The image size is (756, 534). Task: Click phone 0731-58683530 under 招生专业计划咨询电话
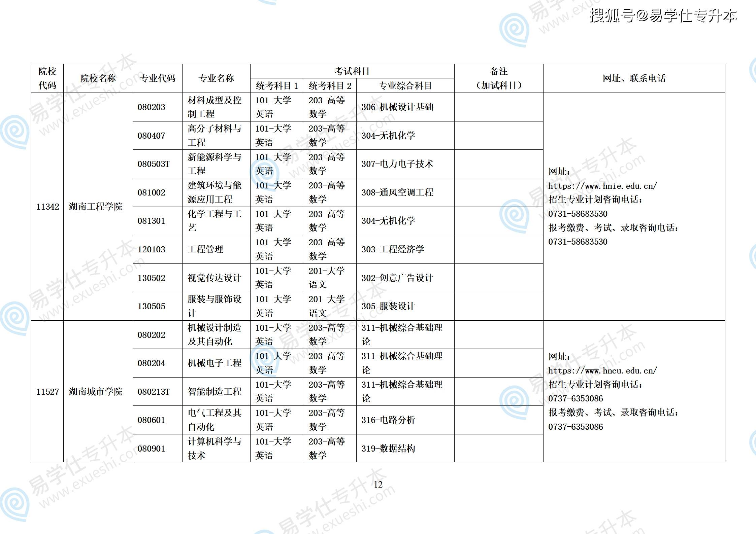[578, 214]
